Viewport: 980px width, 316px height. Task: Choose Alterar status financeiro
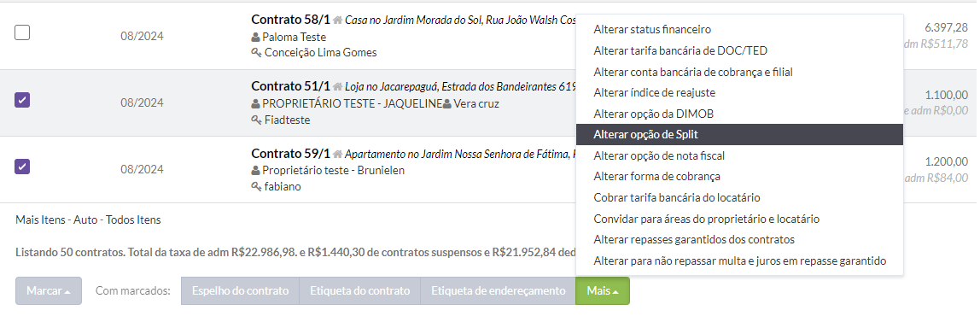click(739, 29)
